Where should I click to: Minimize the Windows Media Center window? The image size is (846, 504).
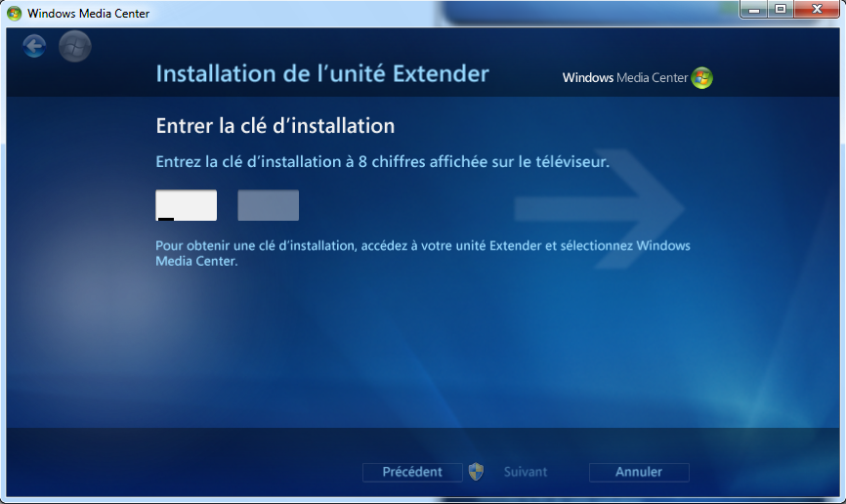pyautogui.click(x=754, y=9)
